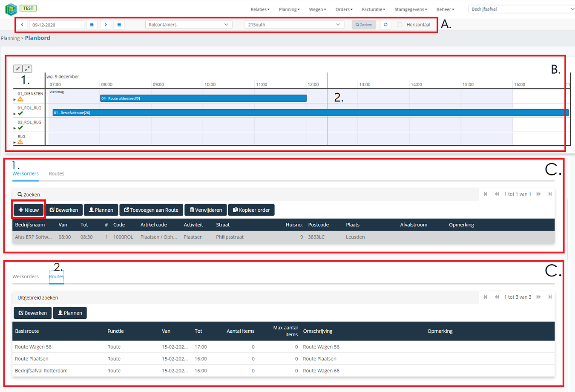Click the Nieuw button
Image resolution: width=575 pixels, height=392 pixels.
pos(29,210)
